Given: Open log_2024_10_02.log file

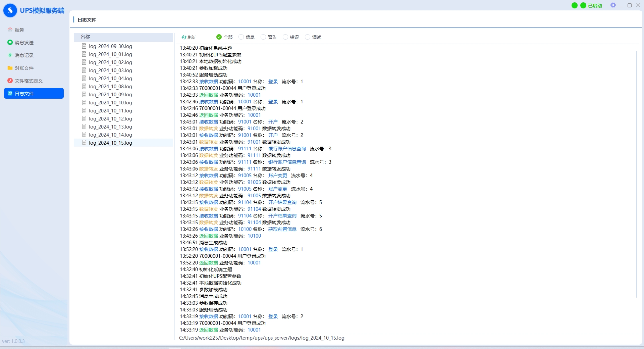Looking at the screenshot, I should [x=123, y=62].
